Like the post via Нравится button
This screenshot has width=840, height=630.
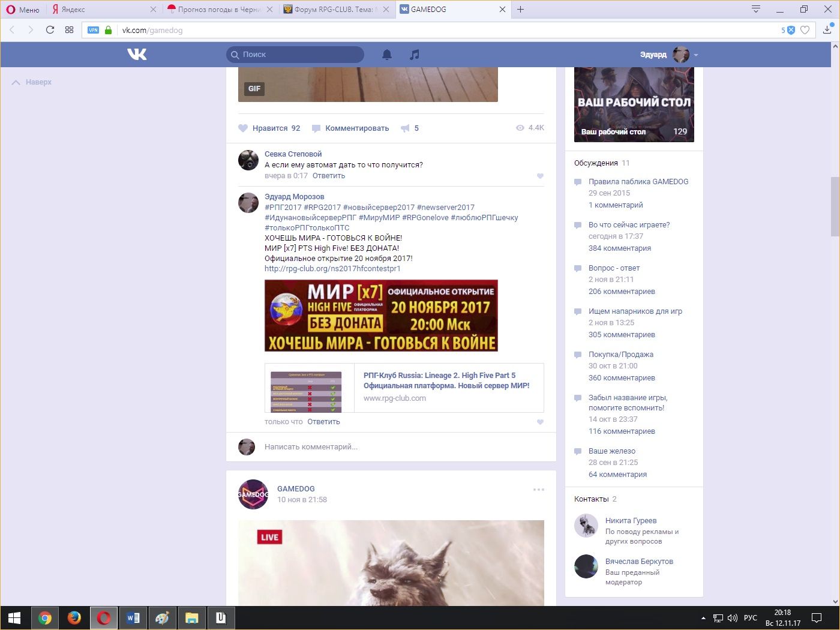tap(269, 128)
